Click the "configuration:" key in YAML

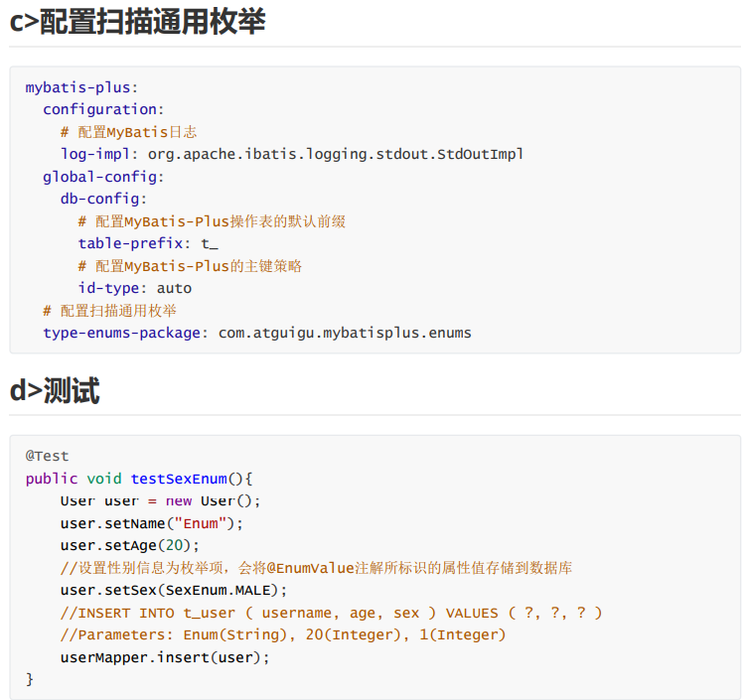tap(103, 109)
